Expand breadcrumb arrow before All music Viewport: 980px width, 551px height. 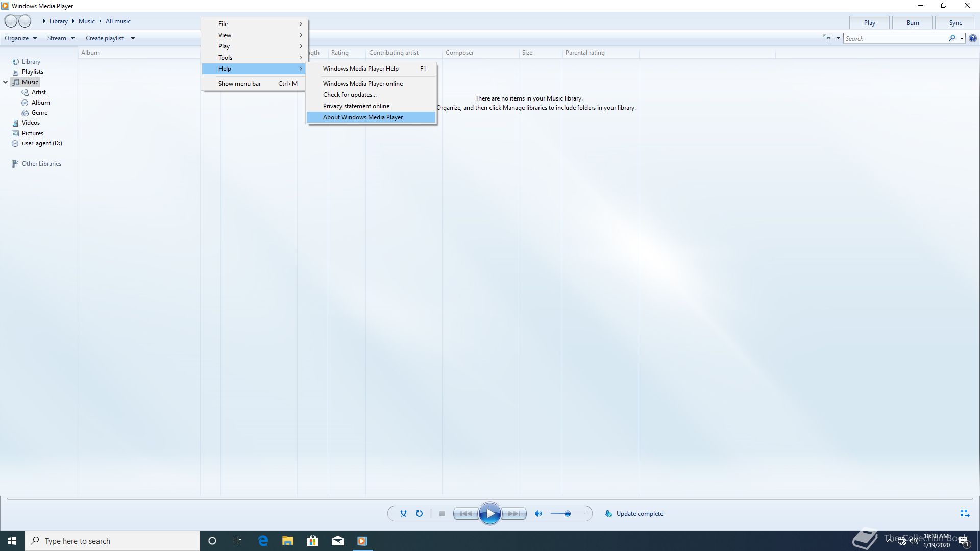tap(101, 21)
